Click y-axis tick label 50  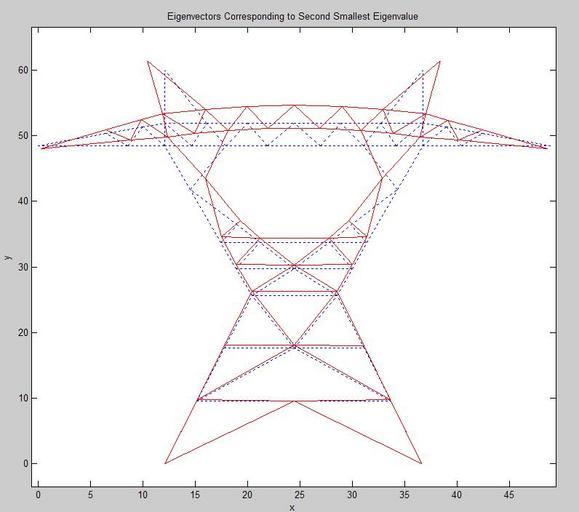23,135
